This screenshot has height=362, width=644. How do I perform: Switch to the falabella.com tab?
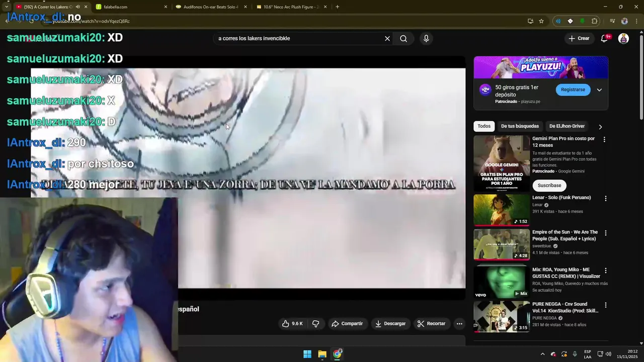click(x=131, y=7)
